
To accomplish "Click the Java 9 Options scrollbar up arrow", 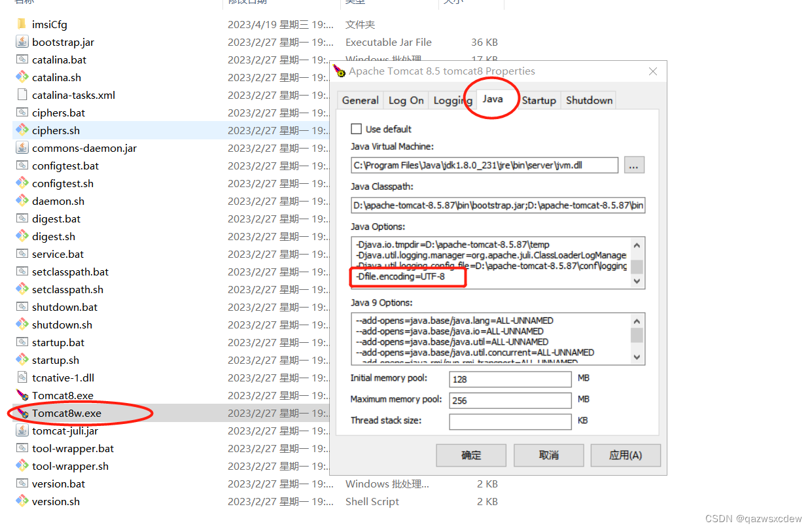I will [x=637, y=321].
